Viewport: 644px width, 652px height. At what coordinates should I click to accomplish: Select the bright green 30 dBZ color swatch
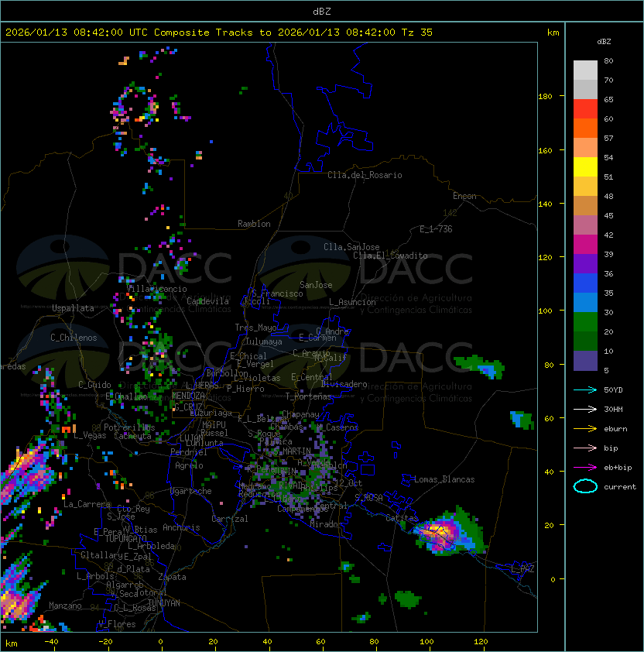point(585,322)
